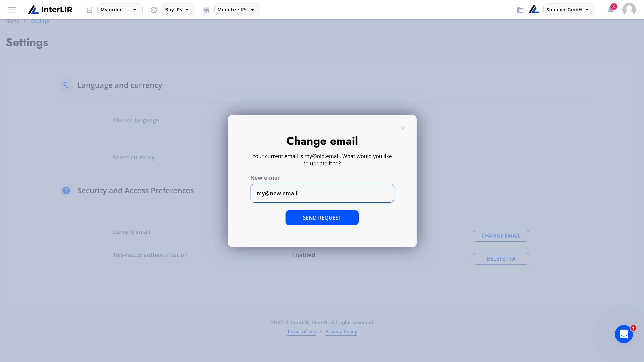Click the Two-factor authentification label
644x362 pixels.
point(150,255)
